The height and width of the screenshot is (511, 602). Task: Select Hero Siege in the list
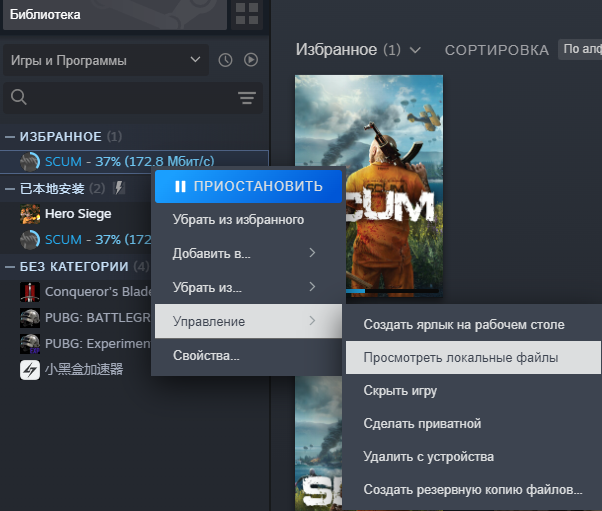coord(76,214)
